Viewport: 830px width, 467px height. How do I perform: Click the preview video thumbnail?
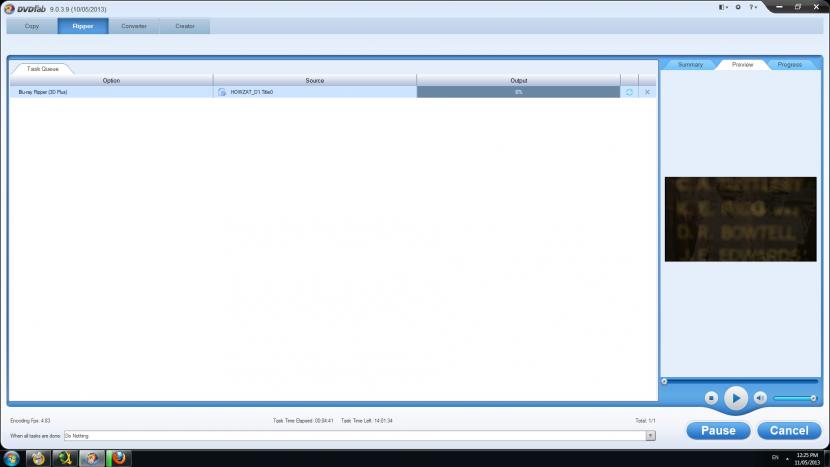(741, 219)
